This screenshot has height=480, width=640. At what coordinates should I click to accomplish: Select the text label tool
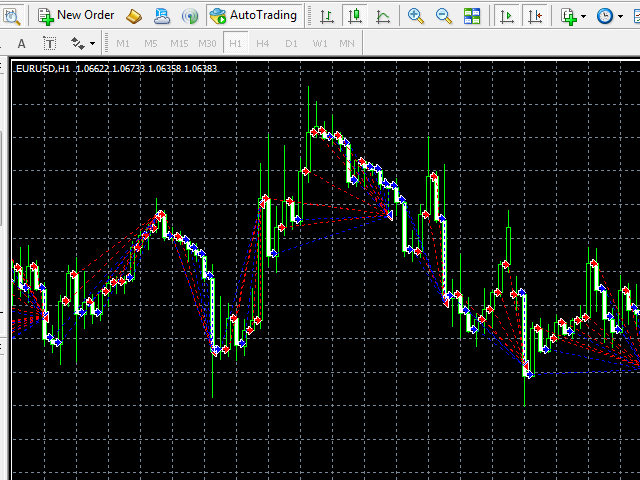click(x=50, y=43)
